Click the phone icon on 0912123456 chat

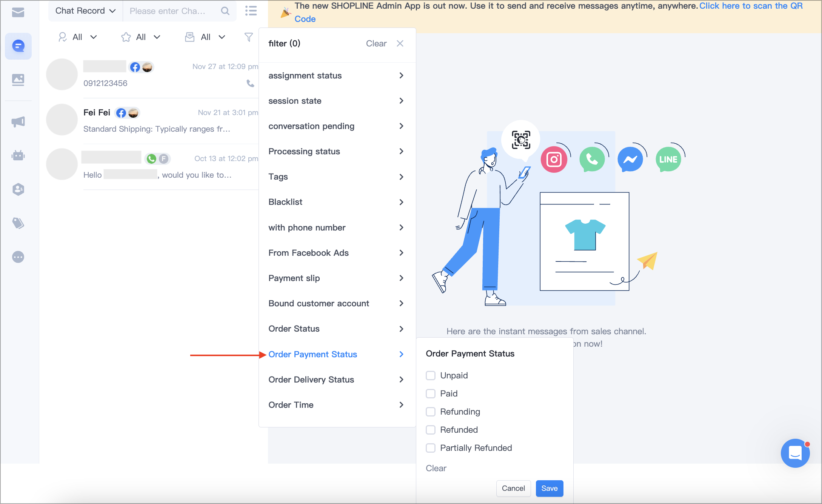coord(250,83)
